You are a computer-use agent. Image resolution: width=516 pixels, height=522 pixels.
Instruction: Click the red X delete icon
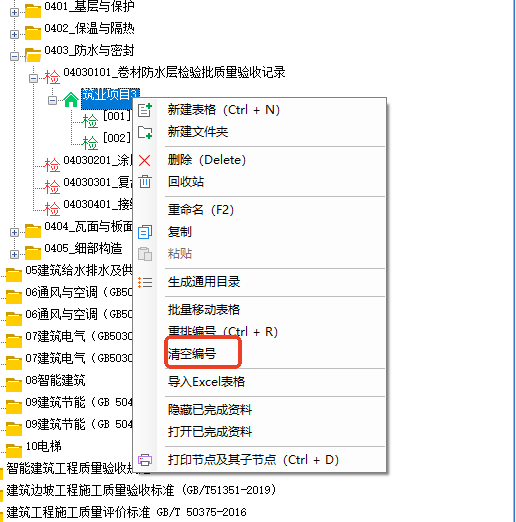(x=145, y=160)
